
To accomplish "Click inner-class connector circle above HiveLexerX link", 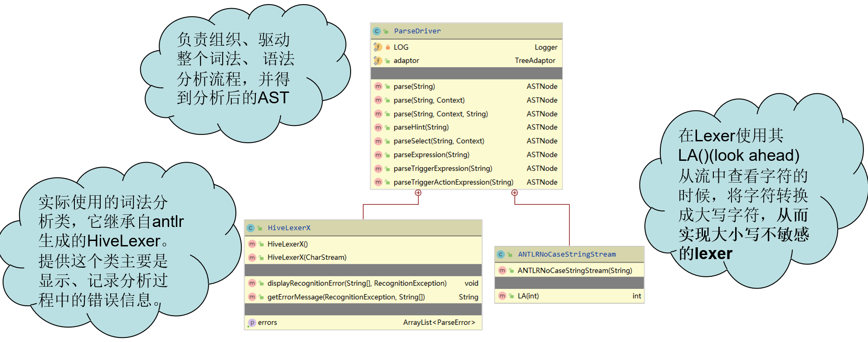I will (418, 193).
